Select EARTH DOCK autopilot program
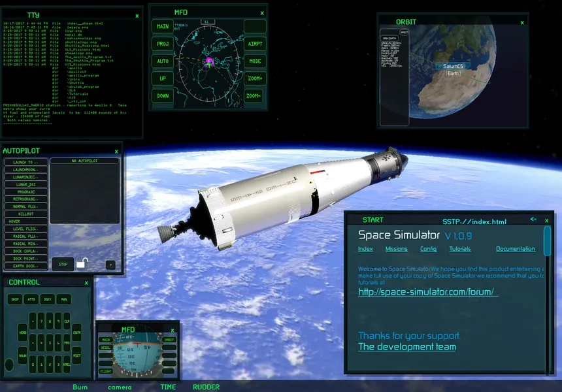Screen dimensions: 562x392 [25, 266]
